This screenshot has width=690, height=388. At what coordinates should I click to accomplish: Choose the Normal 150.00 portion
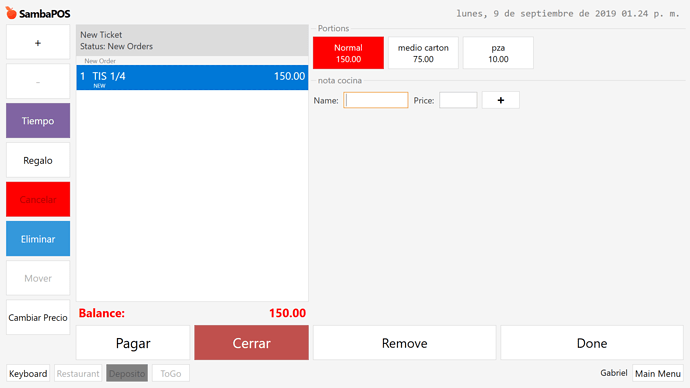(x=348, y=53)
